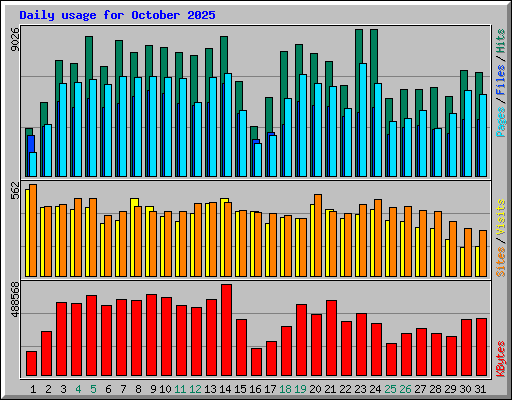Click the orange Sites bar for day 31
Viewport: 512px width, 400px height.
(x=483, y=254)
